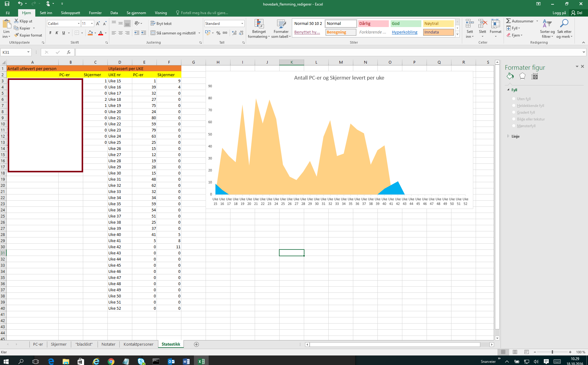Switch to Page Layout view in status bar
Image resolution: width=588 pixels, height=365 pixels.
[515, 352]
